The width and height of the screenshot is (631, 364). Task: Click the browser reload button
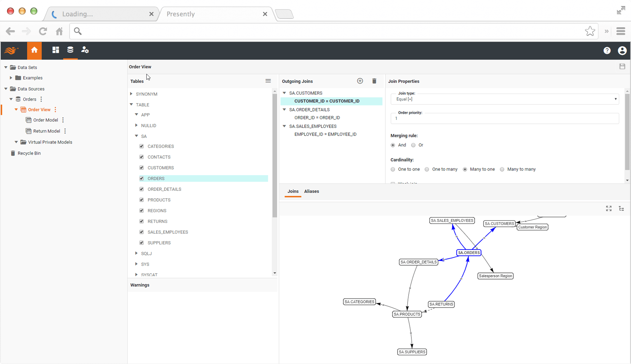[43, 31]
